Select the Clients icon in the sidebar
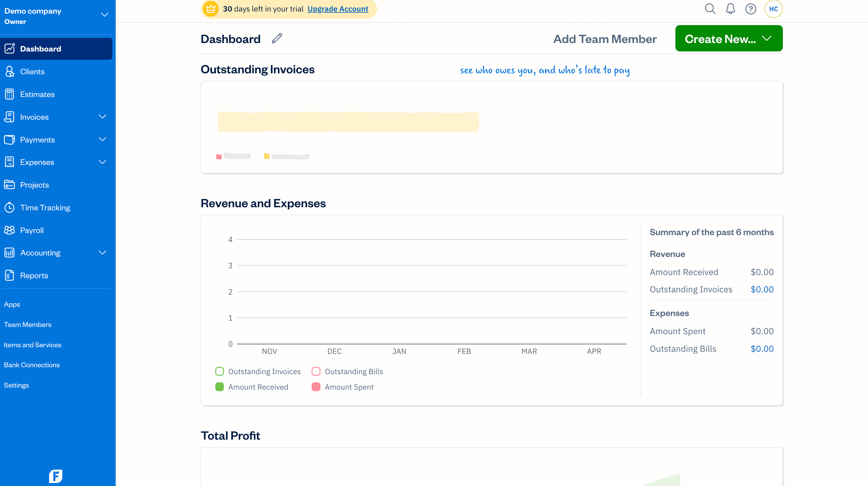The width and height of the screenshot is (868, 486). coord(9,72)
